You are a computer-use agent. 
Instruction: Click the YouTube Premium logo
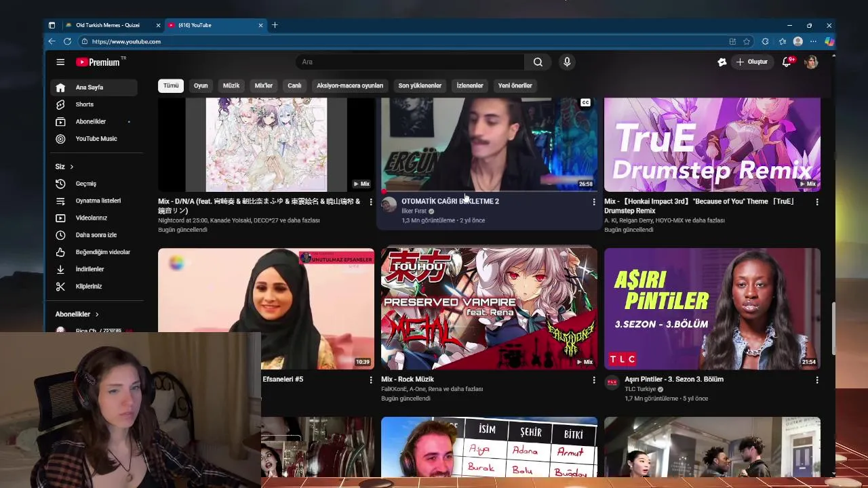[x=98, y=62]
